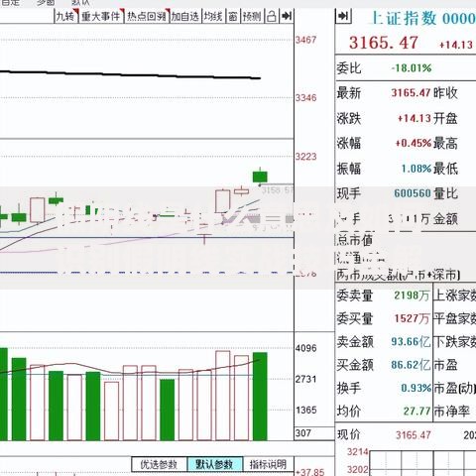
Task: Click the latest green candlestick on chart
Action: pyautogui.click(x=260, y=177)
